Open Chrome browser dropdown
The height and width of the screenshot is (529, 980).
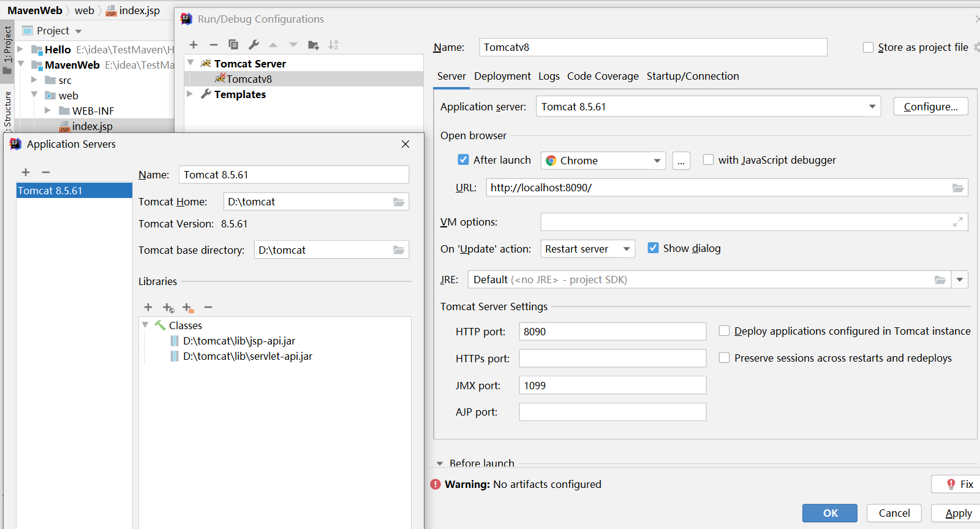point(603,161)
